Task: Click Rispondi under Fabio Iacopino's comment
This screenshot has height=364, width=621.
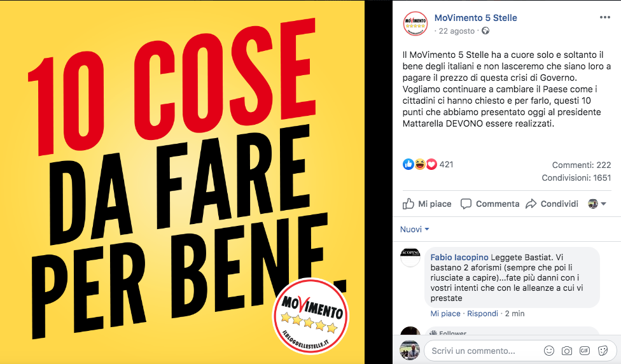Action: coord(482,314)
